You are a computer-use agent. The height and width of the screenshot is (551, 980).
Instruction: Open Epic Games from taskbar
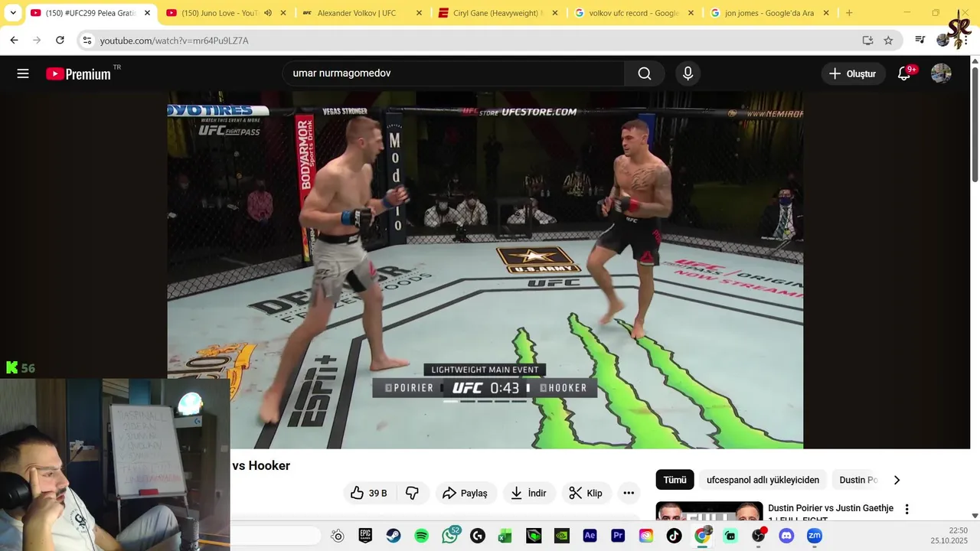(x=365, y=536)
